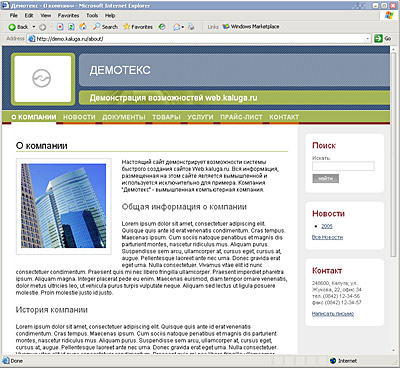Viewport: 400px width, 368px height.
Task: Click the найти search button
Action: [x=325, y=178]
